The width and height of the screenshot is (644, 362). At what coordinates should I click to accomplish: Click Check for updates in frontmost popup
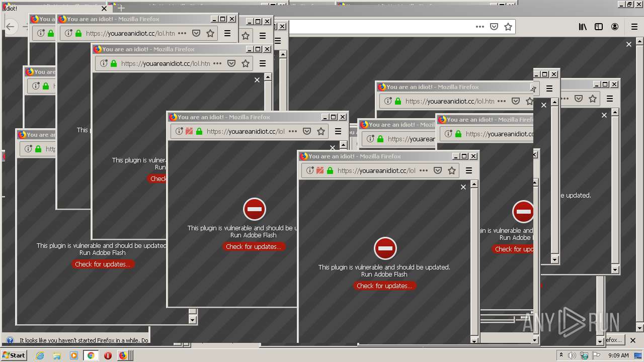click(384, 286)
